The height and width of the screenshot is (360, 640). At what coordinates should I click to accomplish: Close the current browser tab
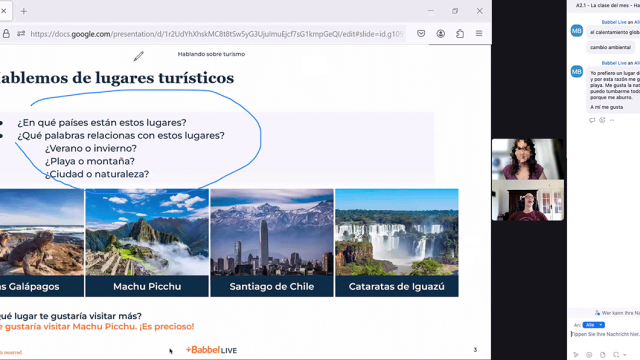click(4, 11)
